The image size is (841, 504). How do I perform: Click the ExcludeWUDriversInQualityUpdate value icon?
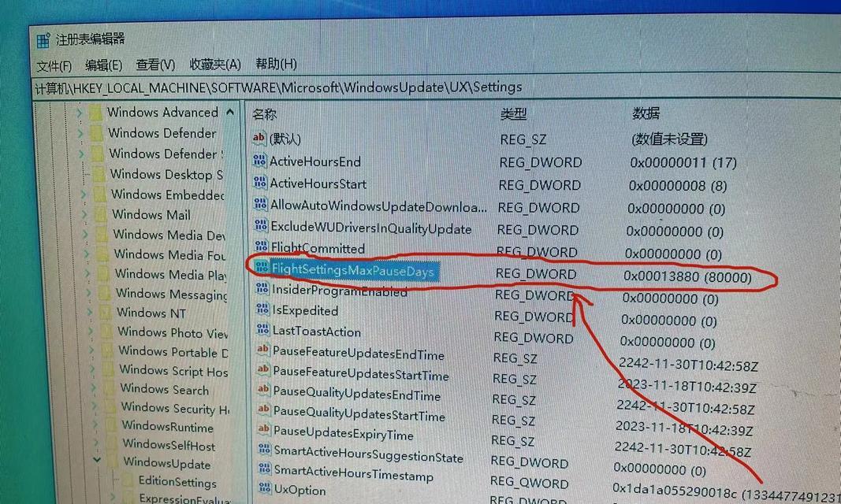click(x=261, y=225)
